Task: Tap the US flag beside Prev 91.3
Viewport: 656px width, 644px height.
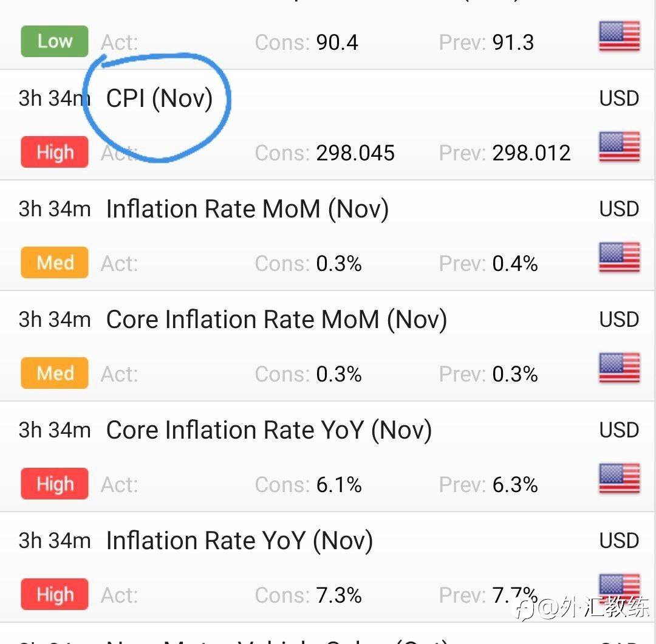Action: 619,36
